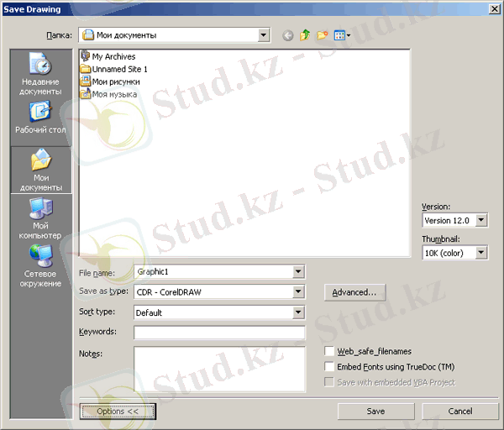Open the Views menu icon
This screenshot has height=430, width=504.
pyautogui.click(x=342, y=35)
